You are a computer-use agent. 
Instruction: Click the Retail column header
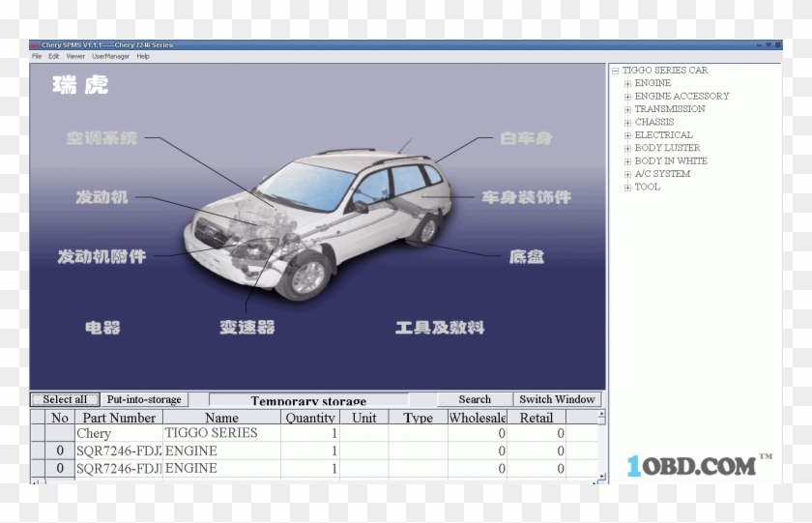click(x=536, y=418)
